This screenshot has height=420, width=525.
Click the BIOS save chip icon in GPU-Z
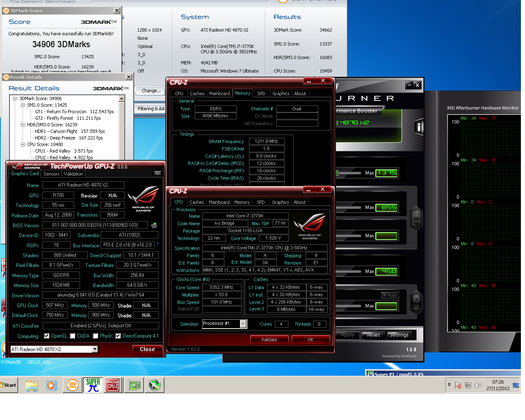[154, 225]
